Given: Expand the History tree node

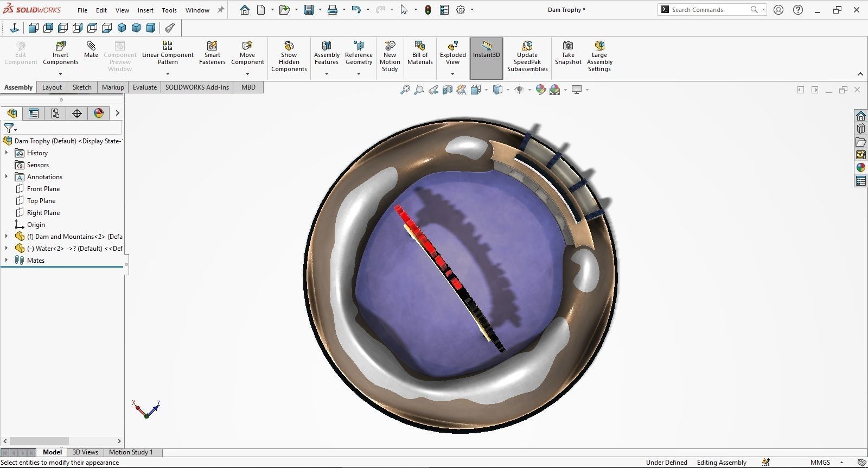Looking at the screenshot, I should point(7,153).
